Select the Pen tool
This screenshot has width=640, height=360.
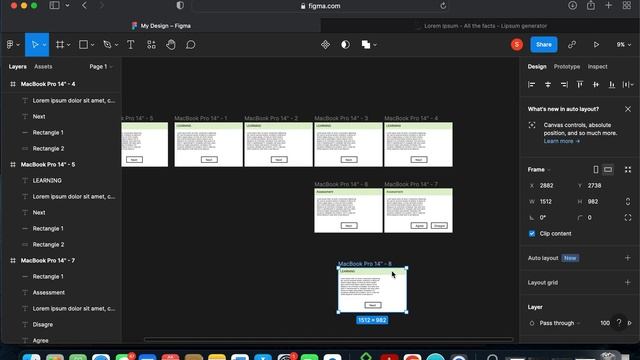point(107,44)
